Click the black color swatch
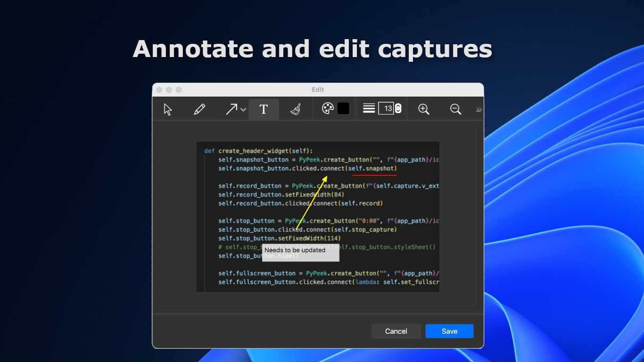 (x=343, y=108)
